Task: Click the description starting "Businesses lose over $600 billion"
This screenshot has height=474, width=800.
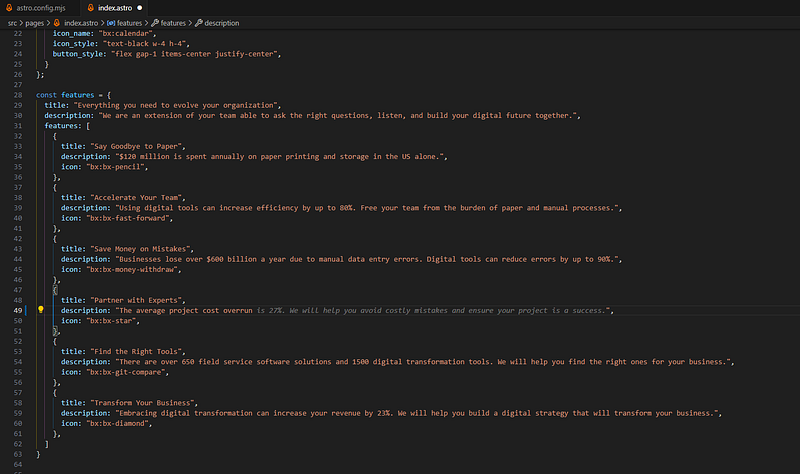Action: 368,259
